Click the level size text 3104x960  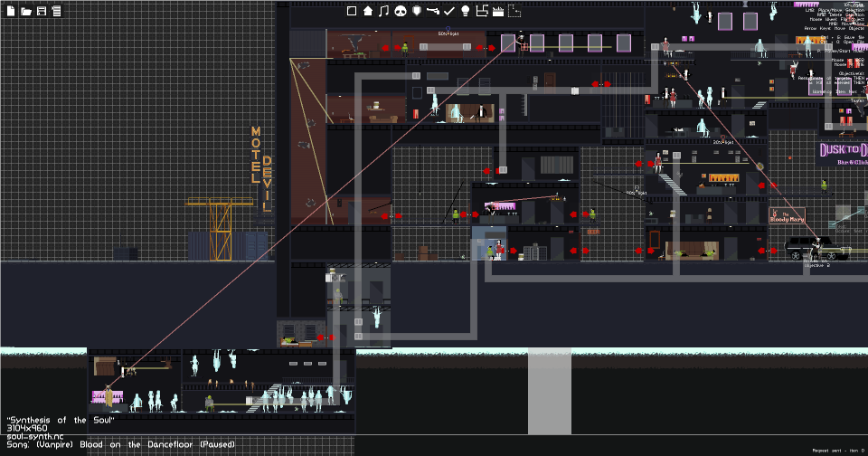tap(27, 428)
